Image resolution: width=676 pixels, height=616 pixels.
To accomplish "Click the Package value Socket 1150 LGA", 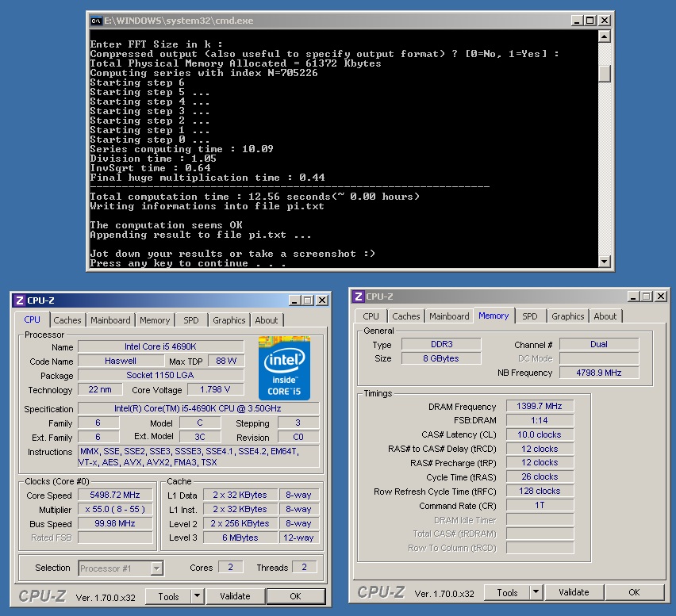I will pos(161,375).
